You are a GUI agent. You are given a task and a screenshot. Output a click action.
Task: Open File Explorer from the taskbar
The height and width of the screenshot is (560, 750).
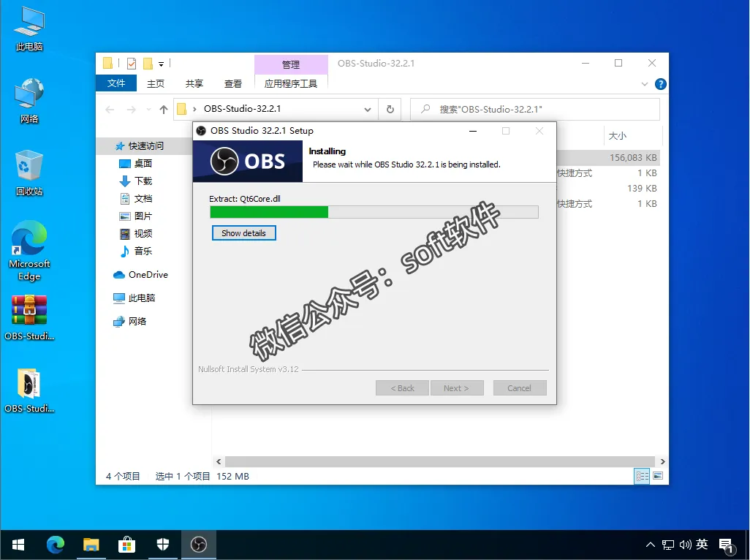(x=91, y=545)
